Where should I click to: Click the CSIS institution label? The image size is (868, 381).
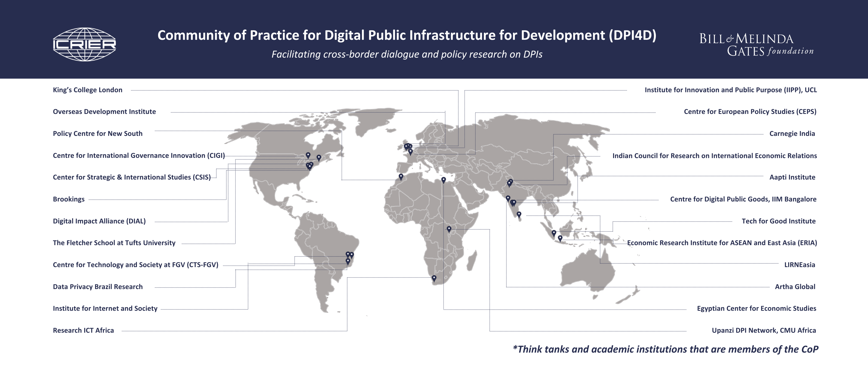pyautogui.click(x=132, y=177)
